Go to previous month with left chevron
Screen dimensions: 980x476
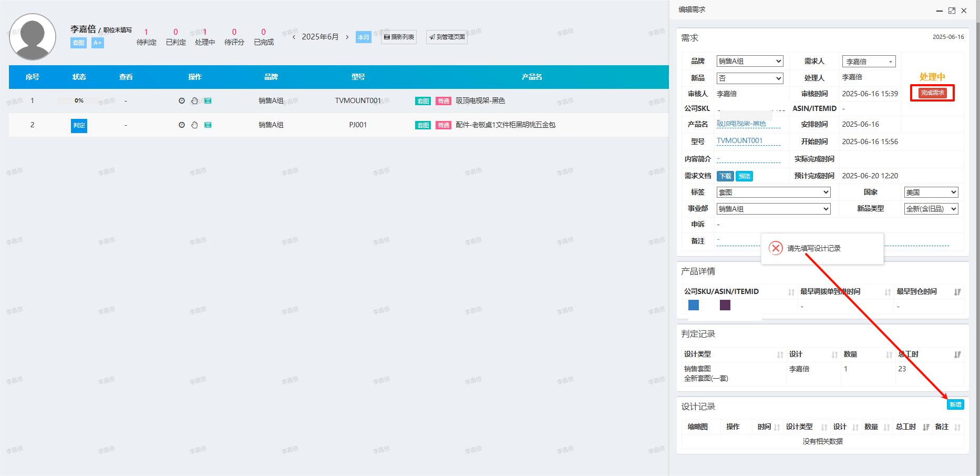[294, 37]
